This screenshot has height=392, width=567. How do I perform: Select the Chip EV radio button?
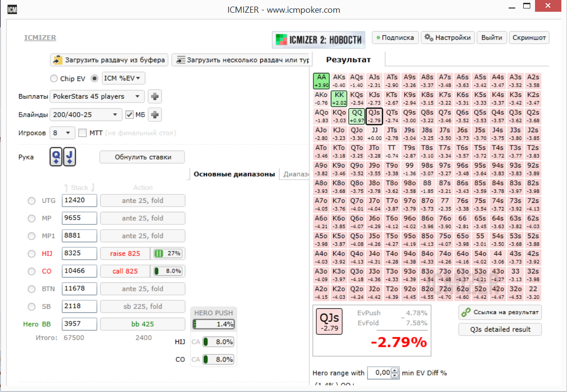pos(54,79)
